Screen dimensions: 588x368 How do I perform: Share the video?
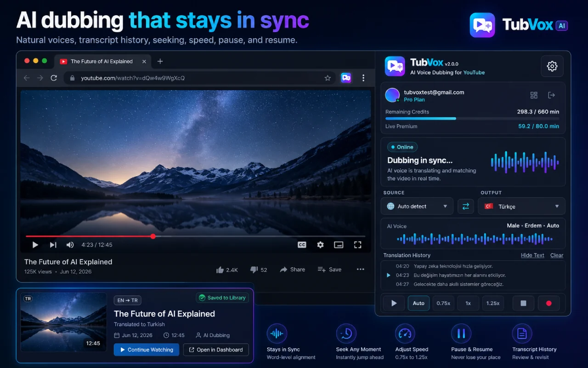click(x=292, y=270)
